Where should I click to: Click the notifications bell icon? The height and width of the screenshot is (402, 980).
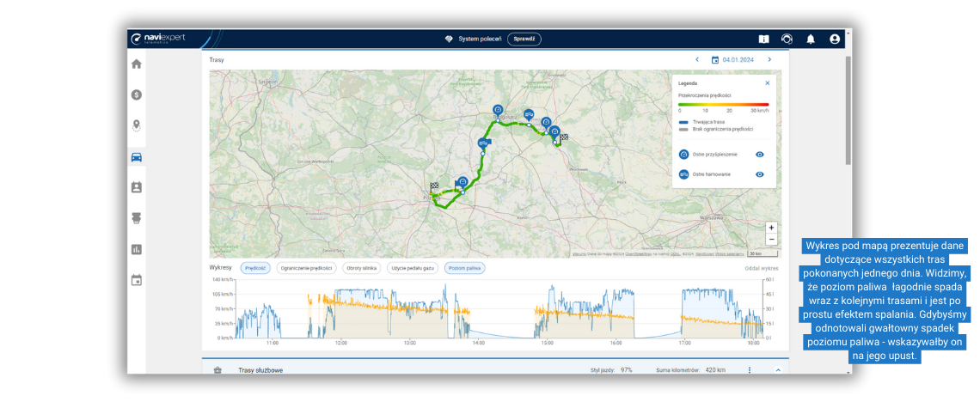click(811, 39)
